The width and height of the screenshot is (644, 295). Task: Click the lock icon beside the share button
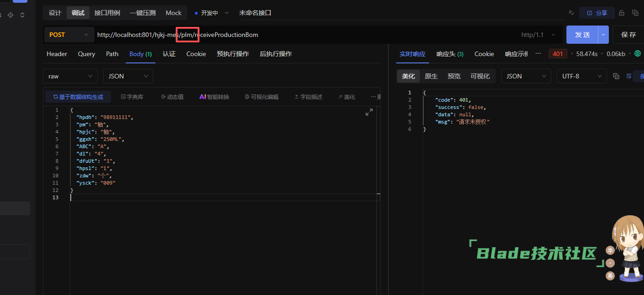coord(622,13)
